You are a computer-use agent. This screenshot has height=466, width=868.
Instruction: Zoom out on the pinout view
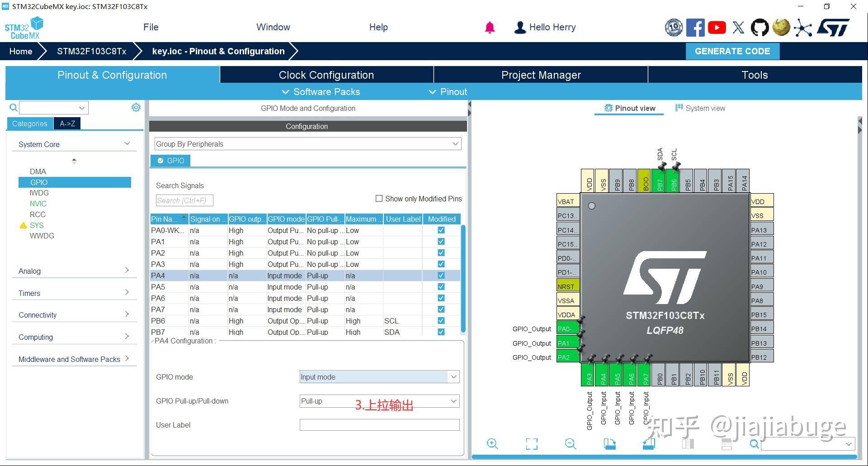pos(571,444)
